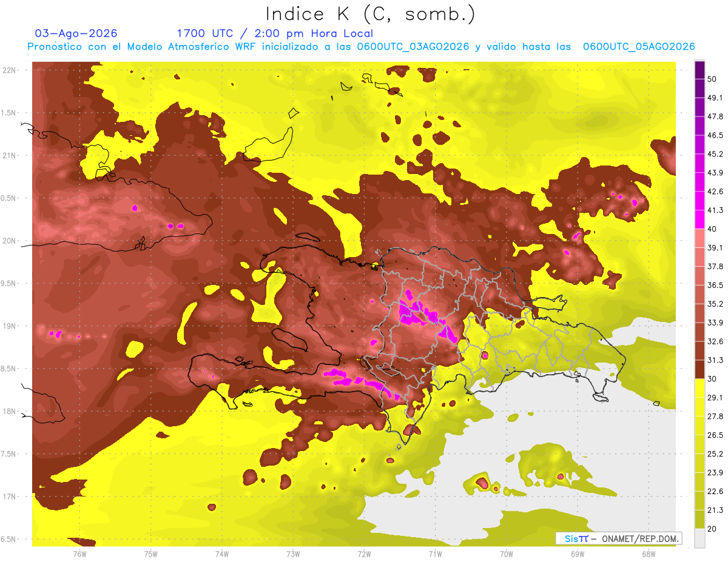Click the latitude axis label '19N'
The image size is (728, 562).
[10, 326]
